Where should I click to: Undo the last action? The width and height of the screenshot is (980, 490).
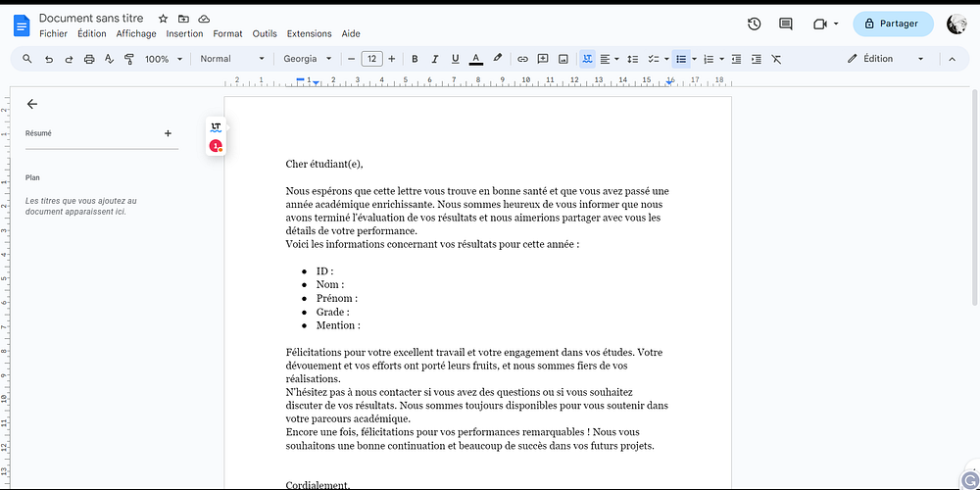(49, 60)
